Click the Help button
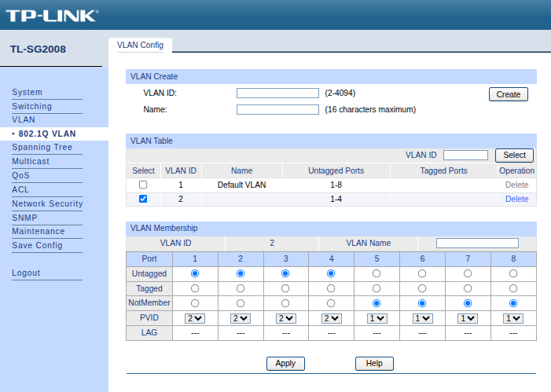 374,363
